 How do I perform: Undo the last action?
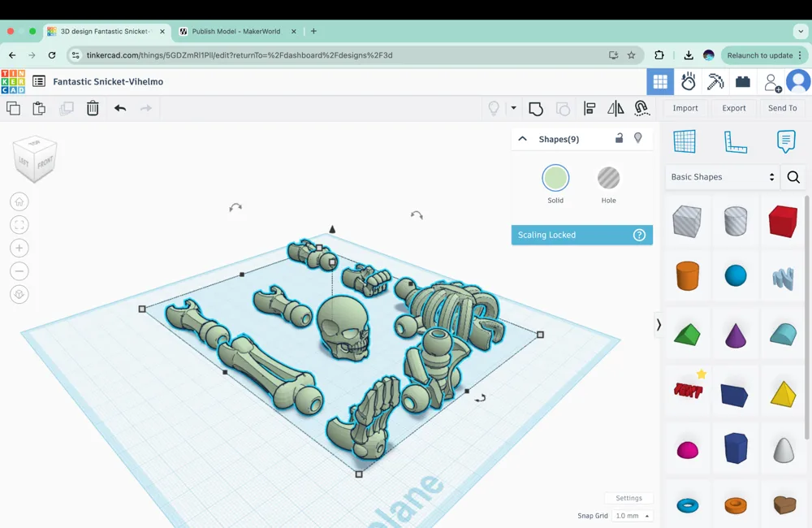click(120, 108)
